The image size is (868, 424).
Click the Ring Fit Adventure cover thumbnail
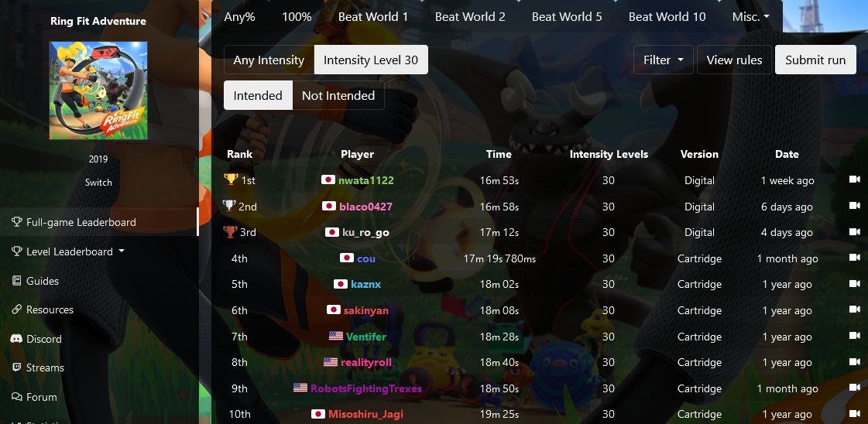click(x=98, y=90)
